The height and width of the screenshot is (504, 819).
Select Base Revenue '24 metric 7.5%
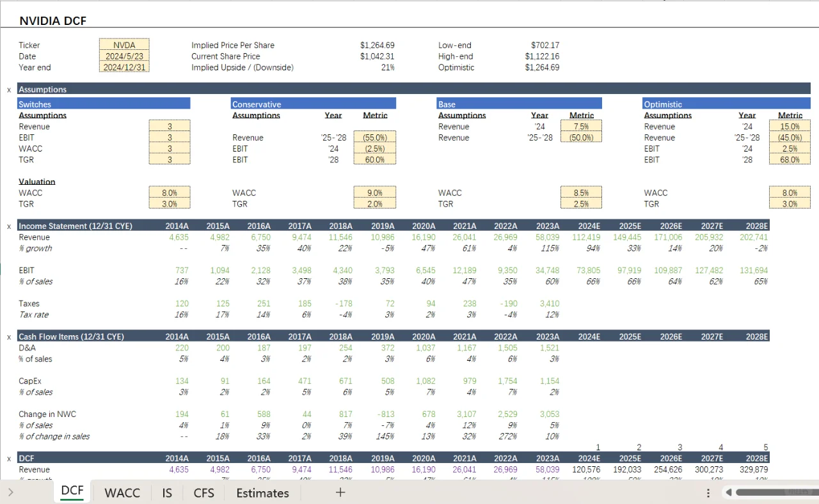[581, 127]
